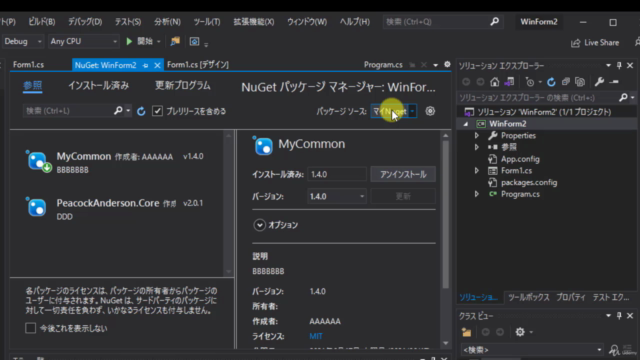
Task: Open the Test (テスト) menu
Action: click(x=128, y=22)
